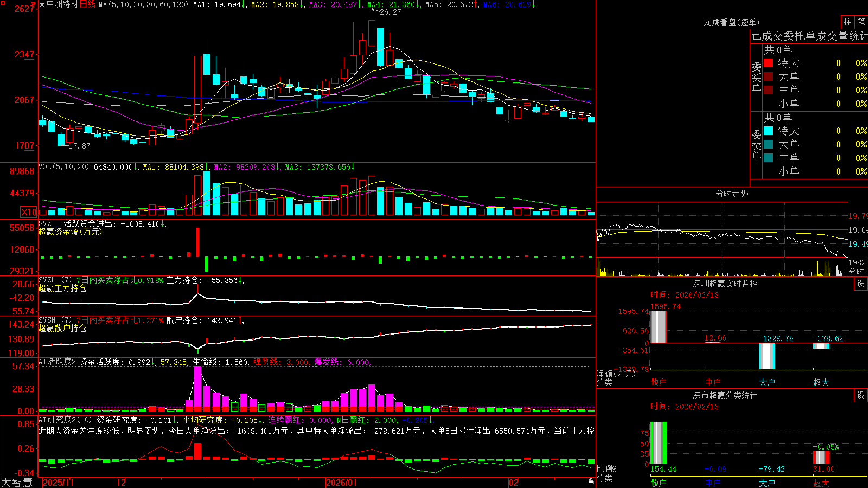The height and width of the screenshot is (488, 868).
Task: Click the 超赢资金流(万元) label
Action: pyautogui.click(x=70, y=232)
